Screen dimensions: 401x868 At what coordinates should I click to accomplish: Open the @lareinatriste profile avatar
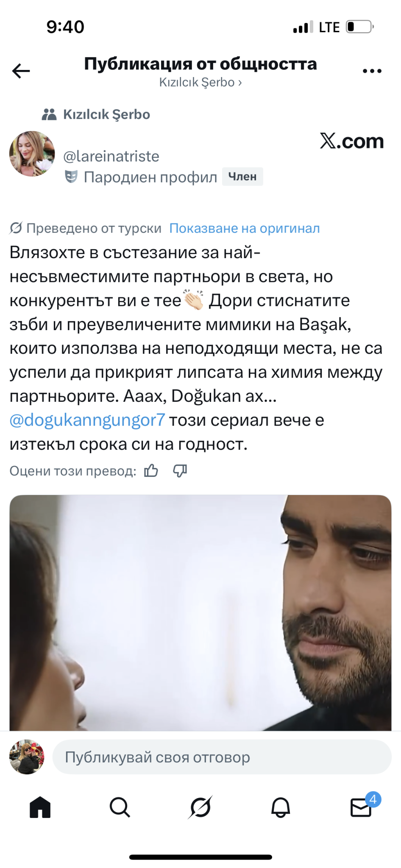(x=32, y=154)
